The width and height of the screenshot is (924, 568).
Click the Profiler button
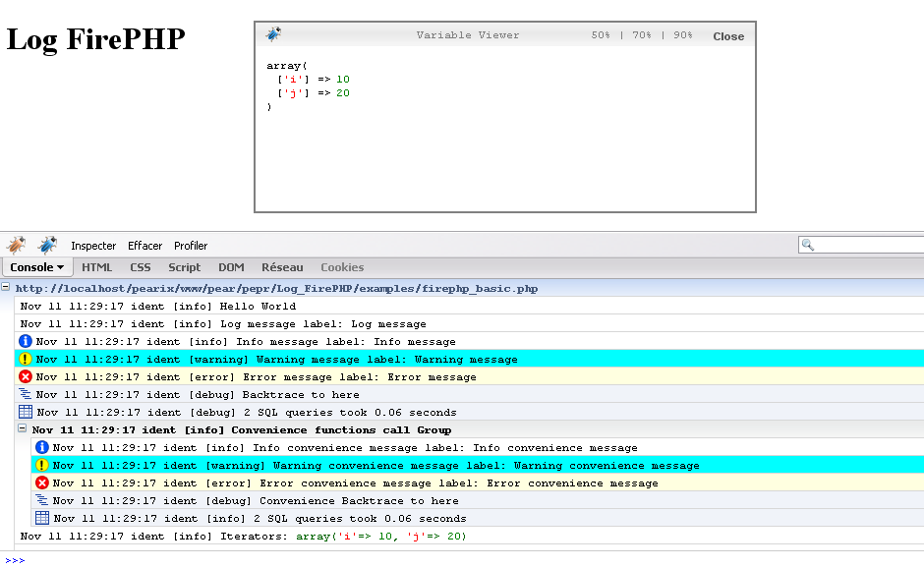pyautogui.click(x=191, y=246)
